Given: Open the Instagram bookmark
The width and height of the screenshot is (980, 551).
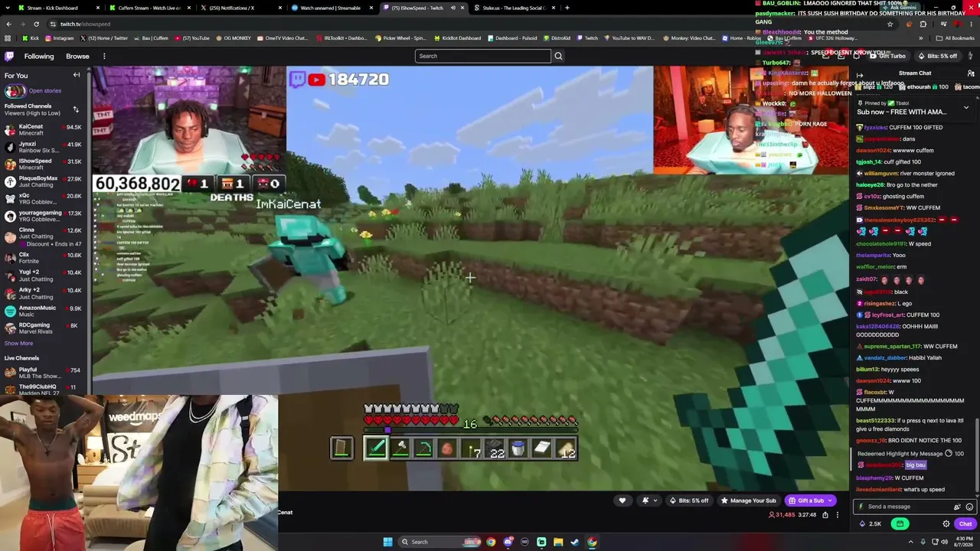Looking at the screenshot, I should 60,37.
